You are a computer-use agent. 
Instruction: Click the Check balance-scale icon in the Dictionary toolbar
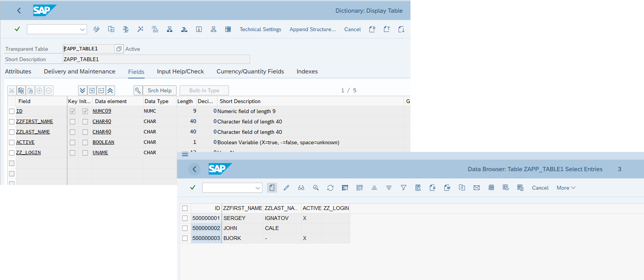[126, 29]
